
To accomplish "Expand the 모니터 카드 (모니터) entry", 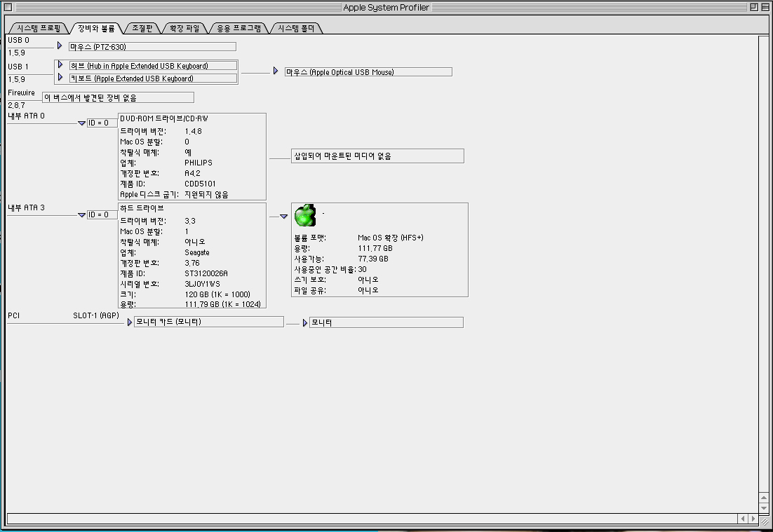I will [x=129, y=322].
